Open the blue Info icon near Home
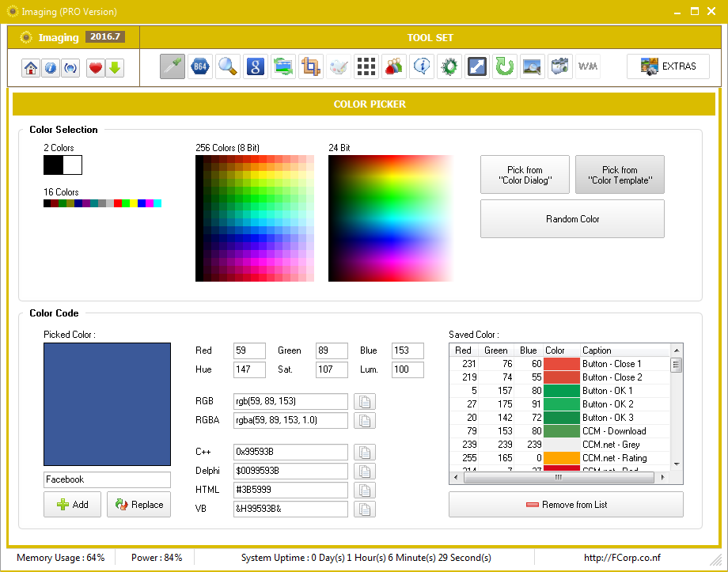The height and width of the screenshot is (572, 728). (x=50, y=68)
